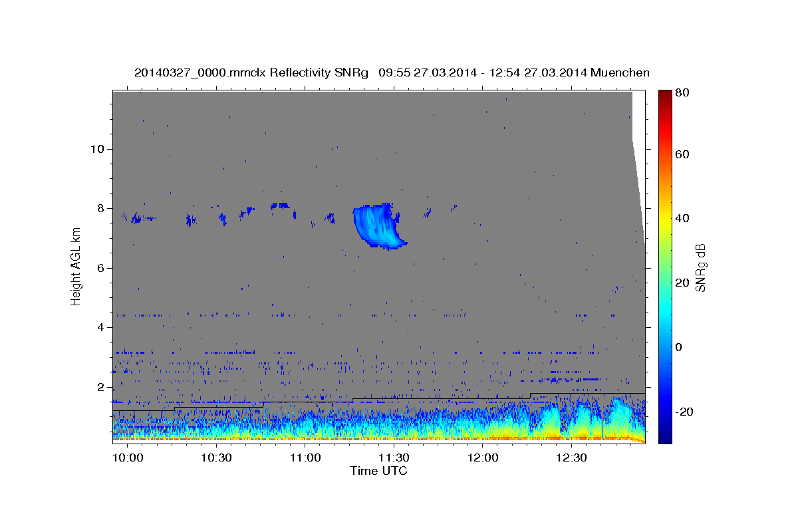
Task: Click the 'SNRg dB' colorbar label
Action: (700, 267)
